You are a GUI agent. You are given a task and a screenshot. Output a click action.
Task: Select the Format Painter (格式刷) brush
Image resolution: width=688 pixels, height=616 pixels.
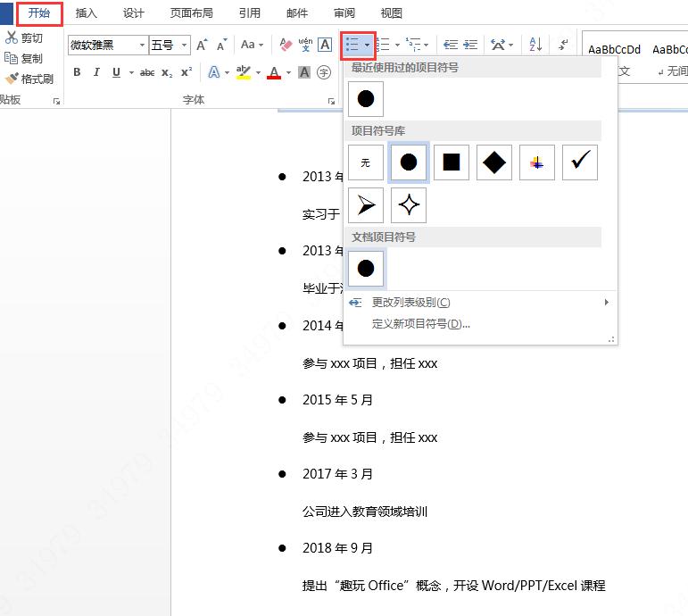point(12,79)
